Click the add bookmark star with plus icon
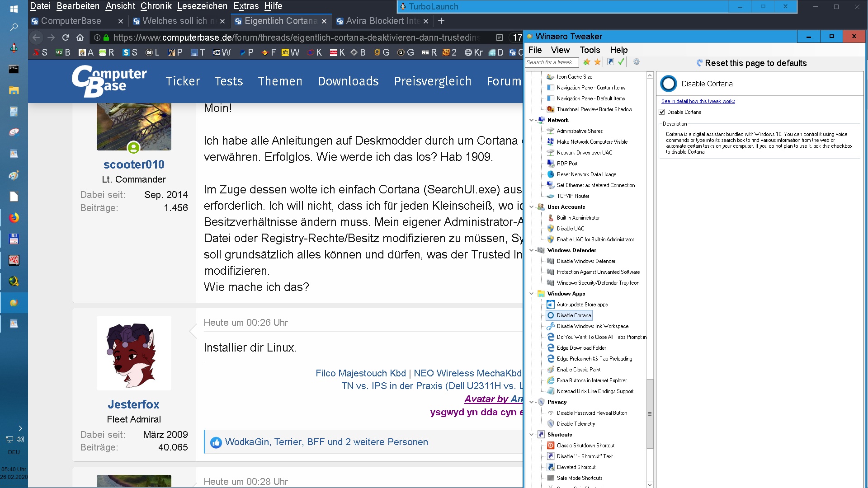The image size is (868, 488). (x=587, y=62)
